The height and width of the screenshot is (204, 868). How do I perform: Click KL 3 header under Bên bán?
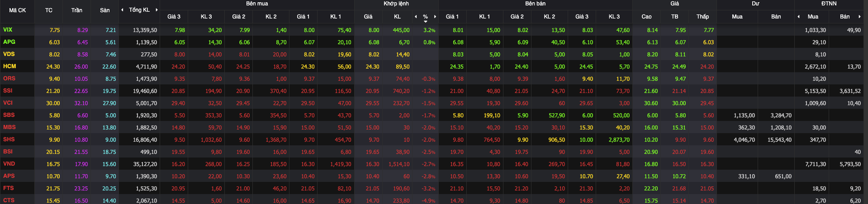[614, 17]
